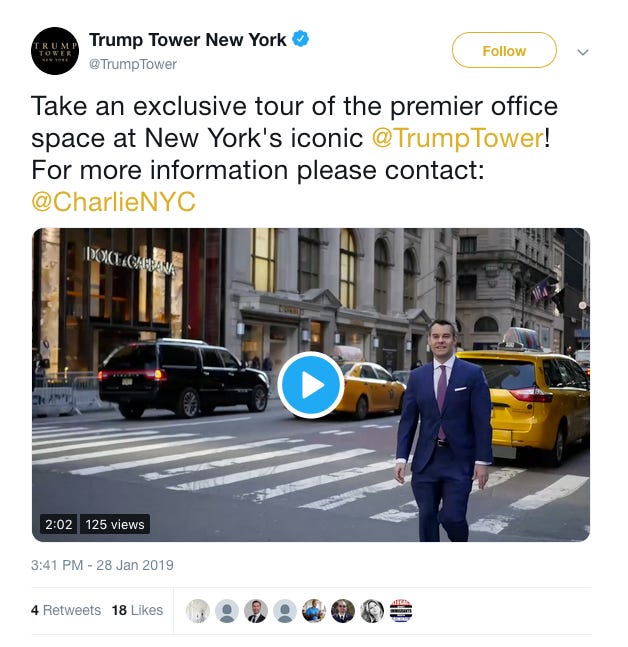
Task: Click the blue-shirt liker avatar
Action: click(314, 611)
